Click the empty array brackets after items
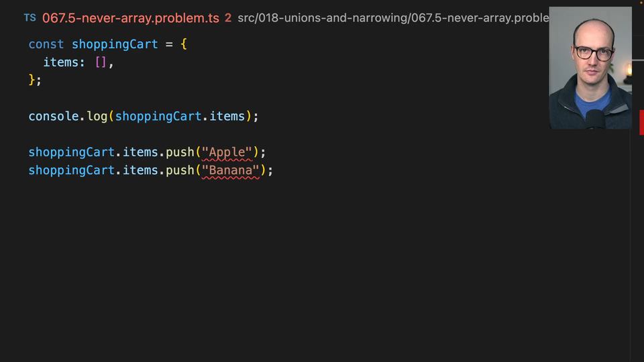644x362 pixels. (x=101, y=62)
